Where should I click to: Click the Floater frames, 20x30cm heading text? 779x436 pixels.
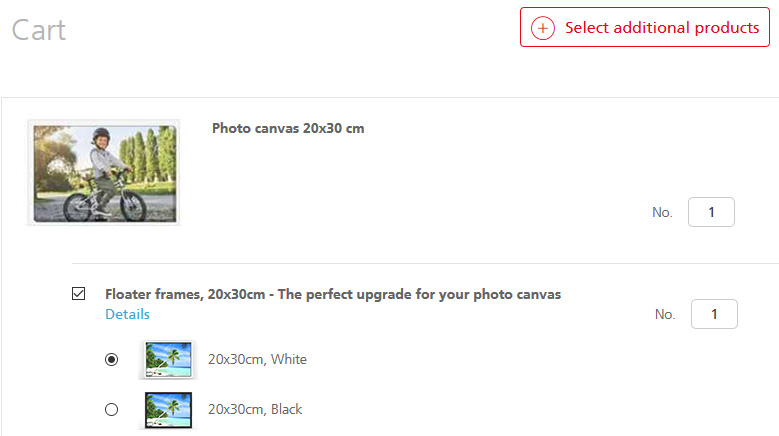[185, 294]
